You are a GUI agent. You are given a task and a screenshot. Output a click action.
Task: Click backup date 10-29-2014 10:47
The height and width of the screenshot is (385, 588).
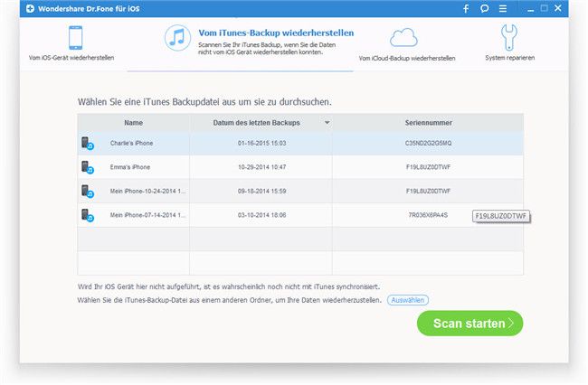click(x=261, y=167)
